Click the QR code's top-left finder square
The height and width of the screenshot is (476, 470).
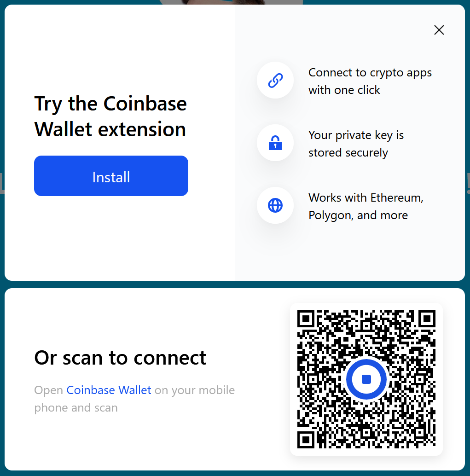click(307, 319)
